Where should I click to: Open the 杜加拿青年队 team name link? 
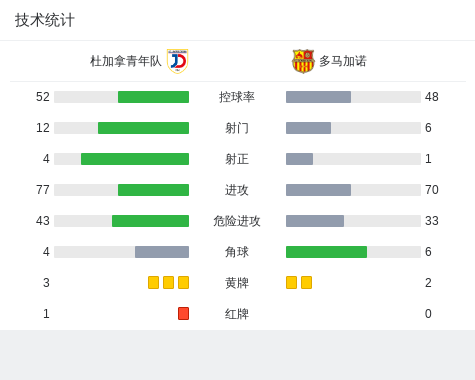[126, 61]
